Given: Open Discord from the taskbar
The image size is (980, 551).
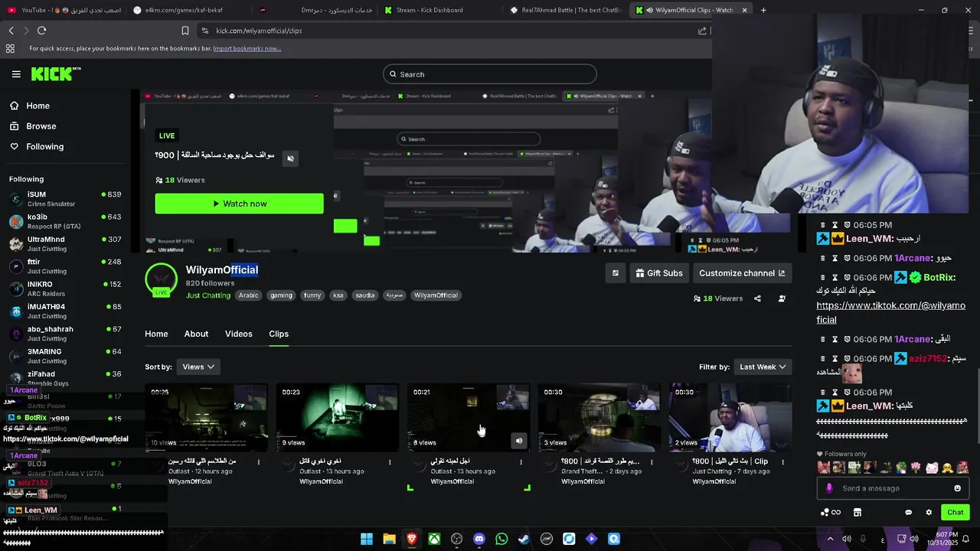Looking at the screenshot, I should pyautogui.click(x=479, y=539).
